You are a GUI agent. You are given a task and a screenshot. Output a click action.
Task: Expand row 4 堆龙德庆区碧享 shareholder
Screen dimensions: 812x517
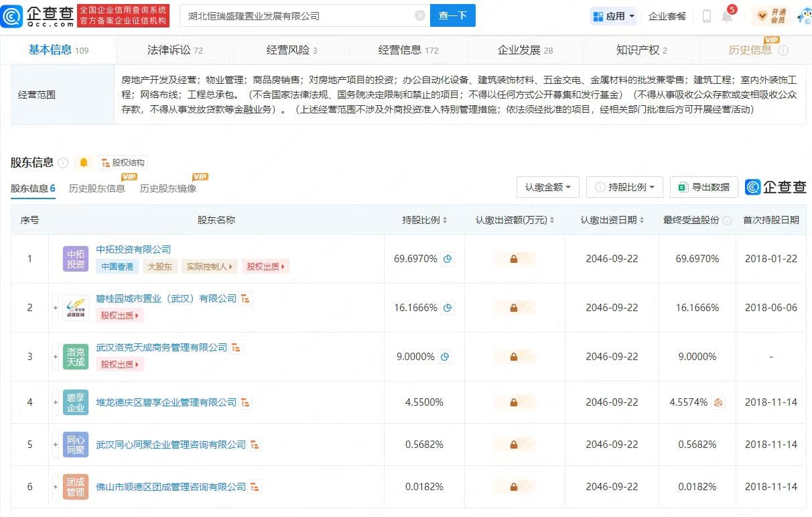pos(56,402)
